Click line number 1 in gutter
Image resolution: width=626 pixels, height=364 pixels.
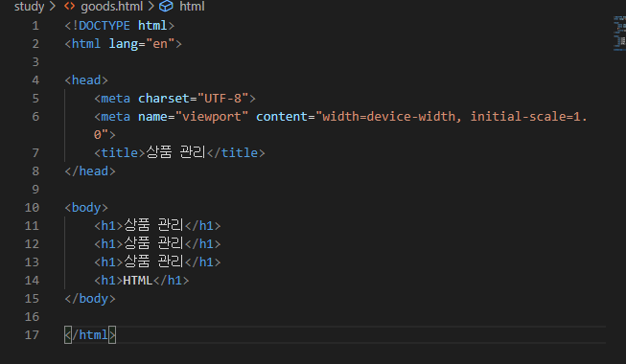[x=35, y=26]
